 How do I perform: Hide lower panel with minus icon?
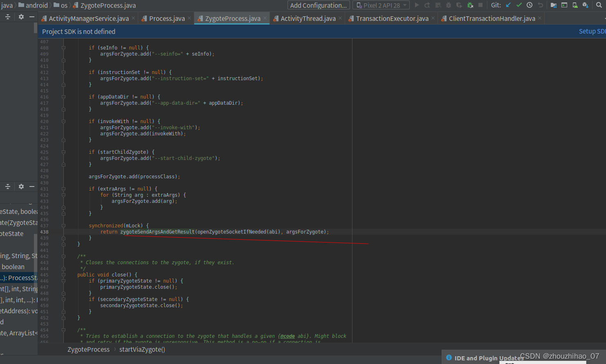pos(32,186)
